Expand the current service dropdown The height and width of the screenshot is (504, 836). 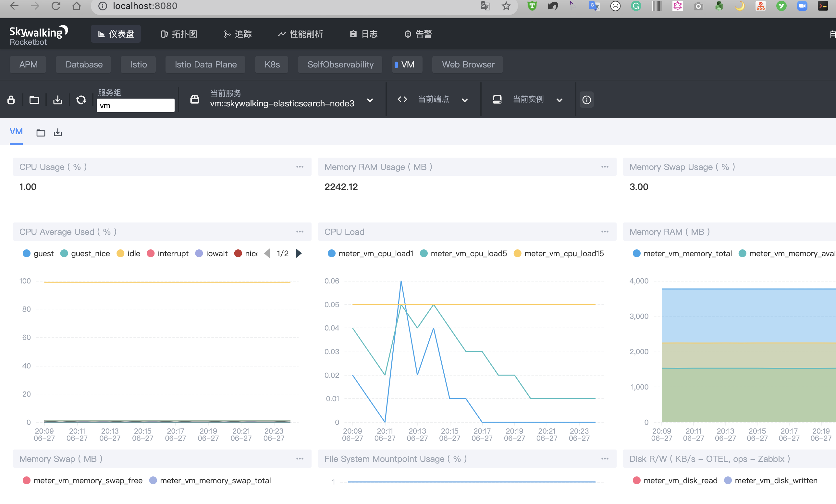370,100
